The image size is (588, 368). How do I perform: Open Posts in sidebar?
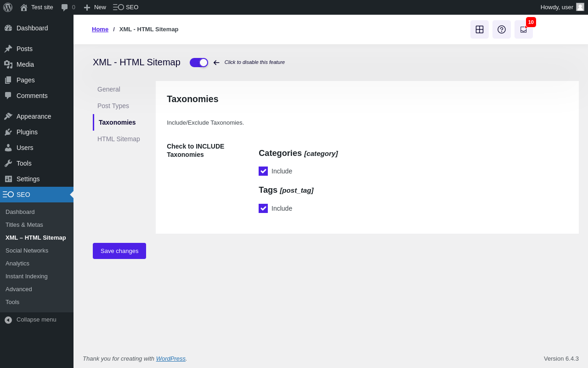tap(37, 49)
